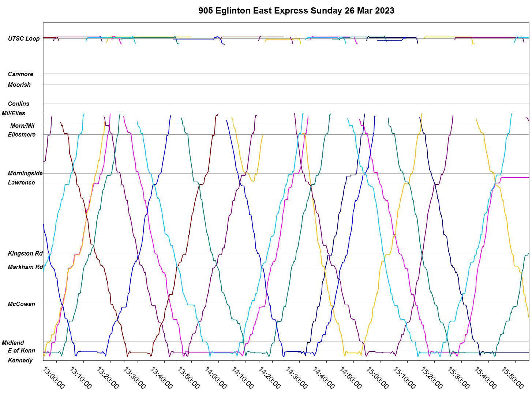The height and width of the screenshot is (395, 532).
Task: Select the Lawrence stop label
Action: pyautogui.click(x=22, y=182)
